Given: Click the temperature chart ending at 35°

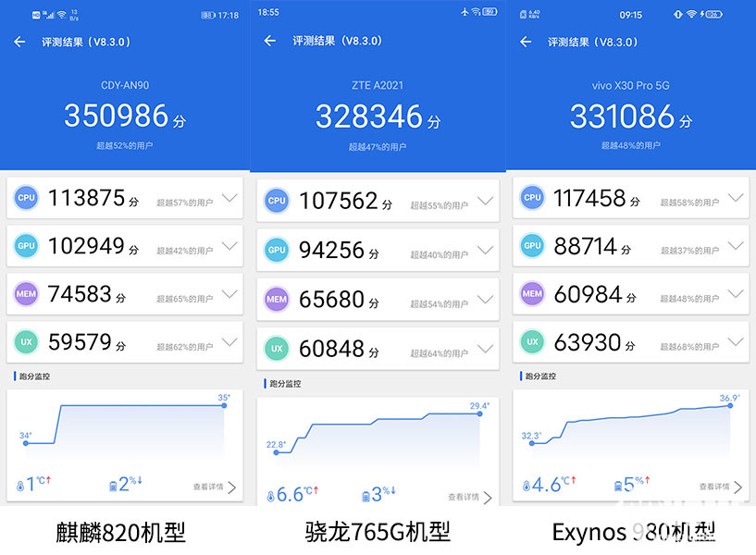Looking at the screenshot, I should 125,426.
